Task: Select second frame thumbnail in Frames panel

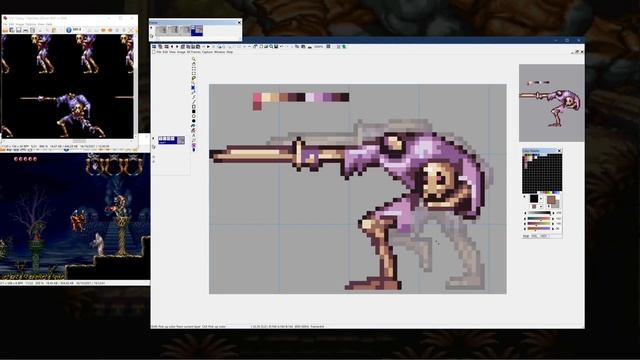Action: click(174, 30)
